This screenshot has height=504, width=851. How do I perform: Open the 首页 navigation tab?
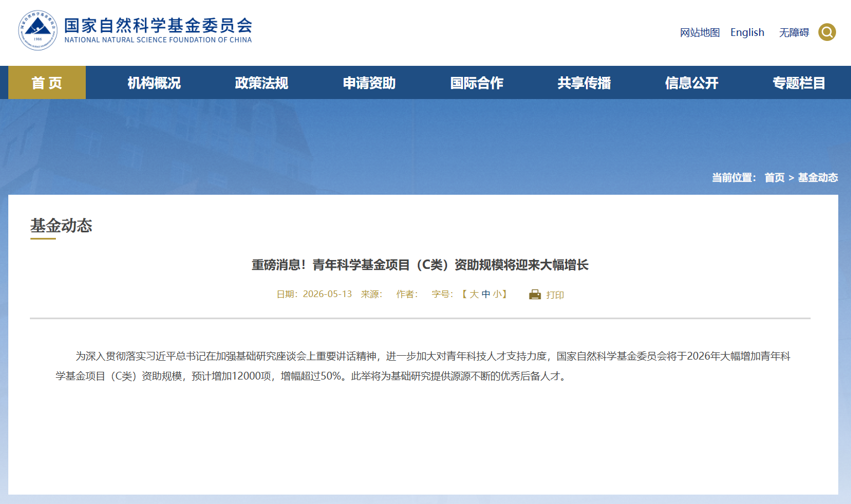click(x=47, y=82)
